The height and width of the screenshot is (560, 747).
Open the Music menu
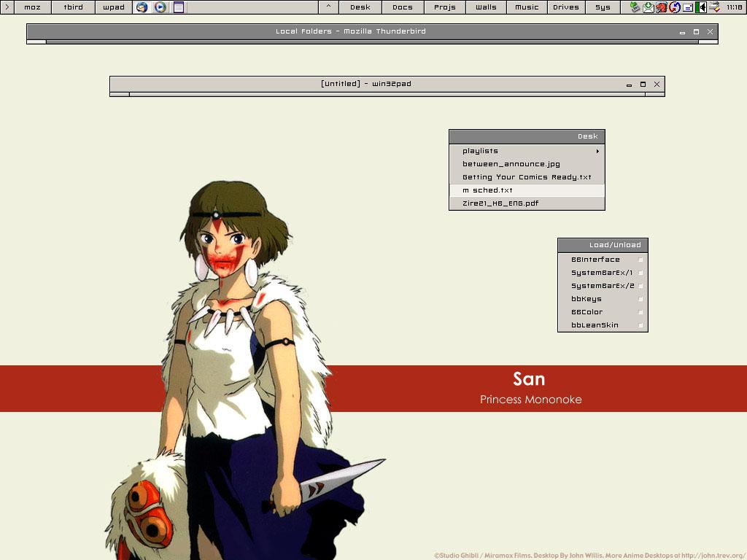tap(527, 7)
